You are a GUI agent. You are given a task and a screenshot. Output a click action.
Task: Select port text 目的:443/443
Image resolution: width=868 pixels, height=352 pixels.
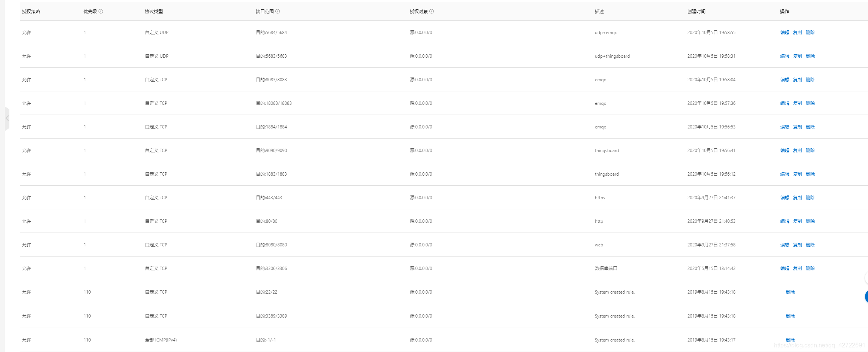coord(269,198)
